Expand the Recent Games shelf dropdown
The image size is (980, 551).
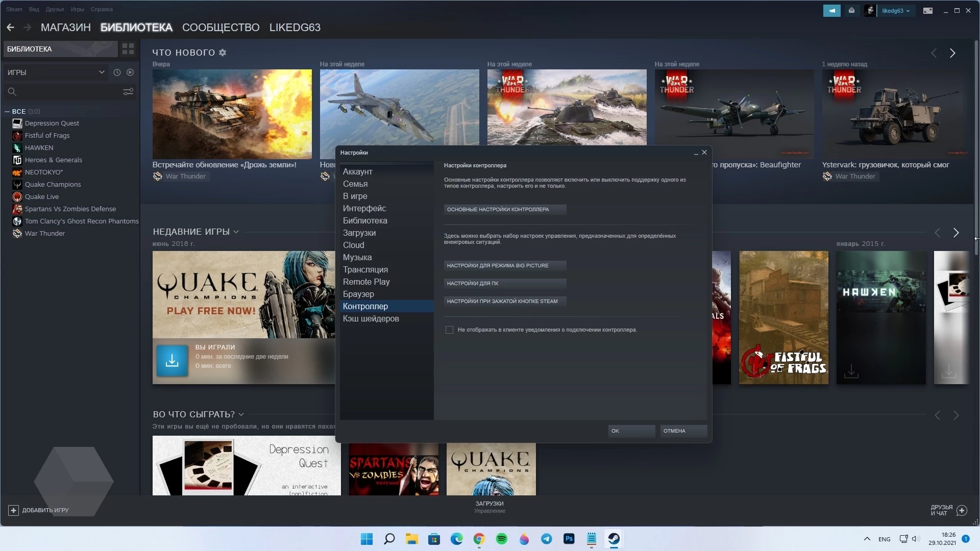click(236, 232)
